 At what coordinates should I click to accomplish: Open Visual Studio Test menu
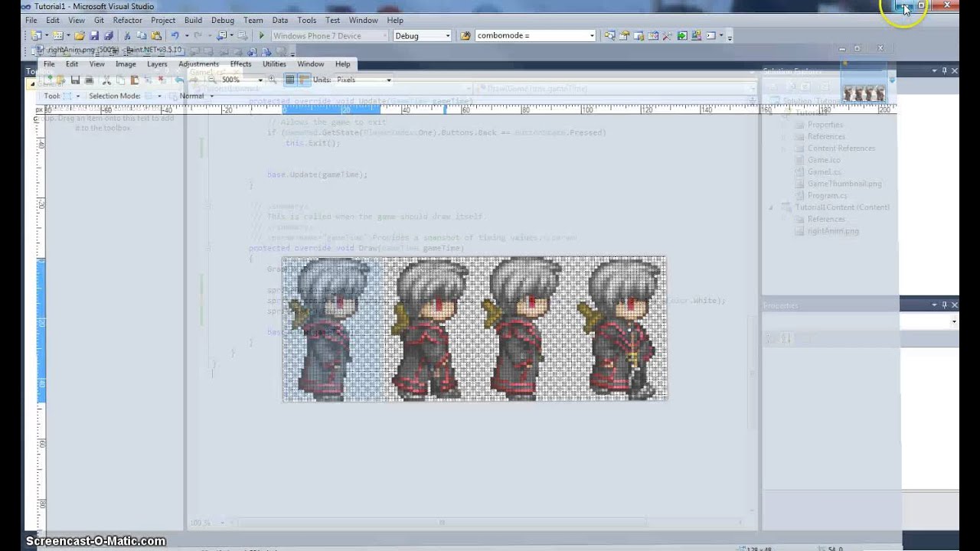[x=332, y=20]
